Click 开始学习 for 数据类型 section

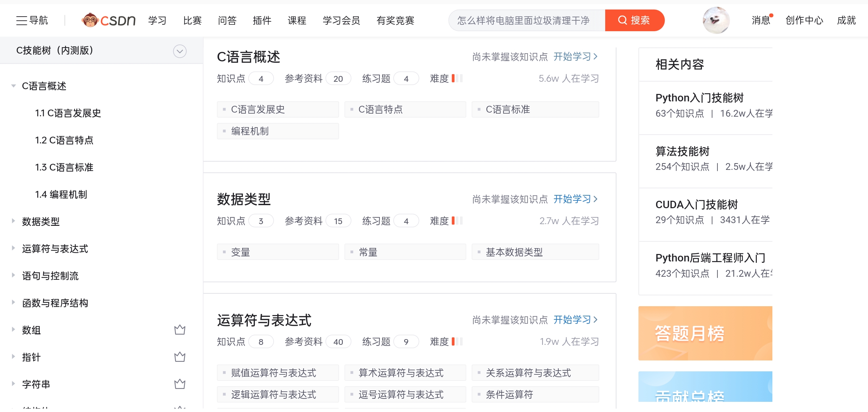click(575, 199)
